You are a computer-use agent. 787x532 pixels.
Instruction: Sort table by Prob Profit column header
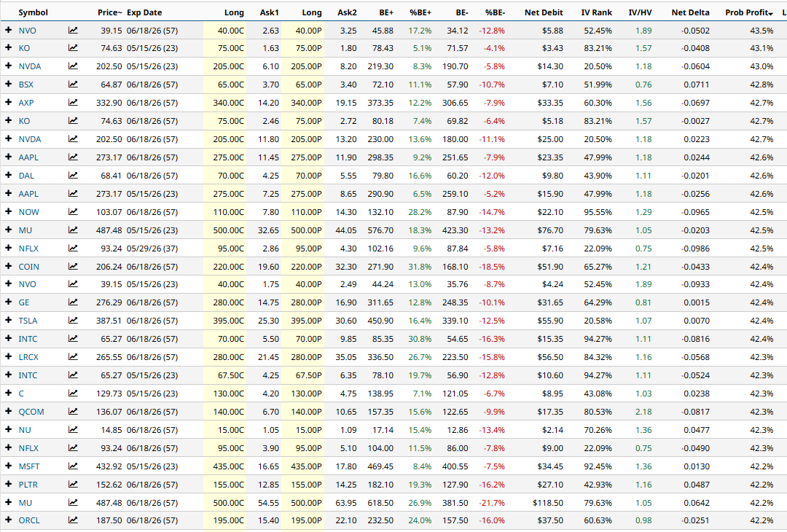click(x=749, y=12)
